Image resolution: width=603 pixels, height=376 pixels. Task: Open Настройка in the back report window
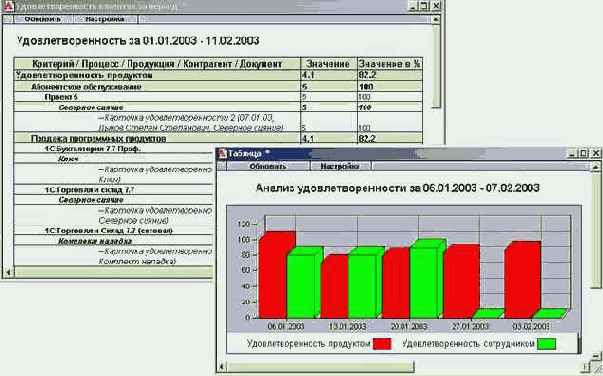tap(105, 19)
